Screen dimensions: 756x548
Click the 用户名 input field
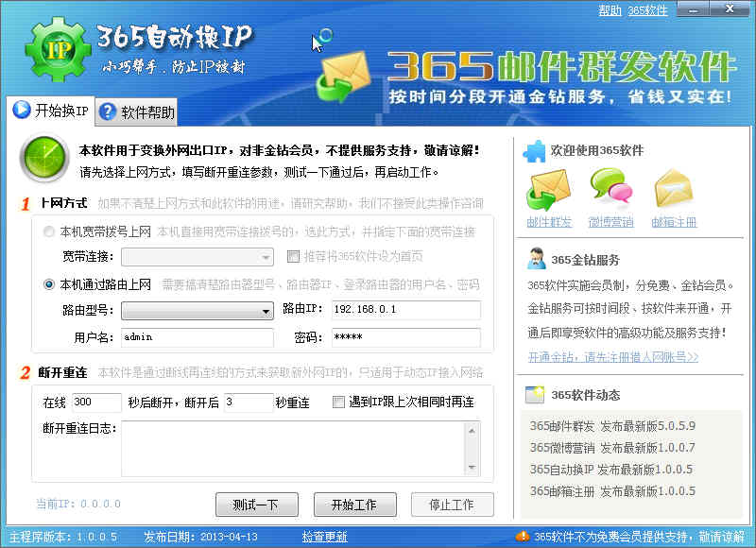[198, 337]
